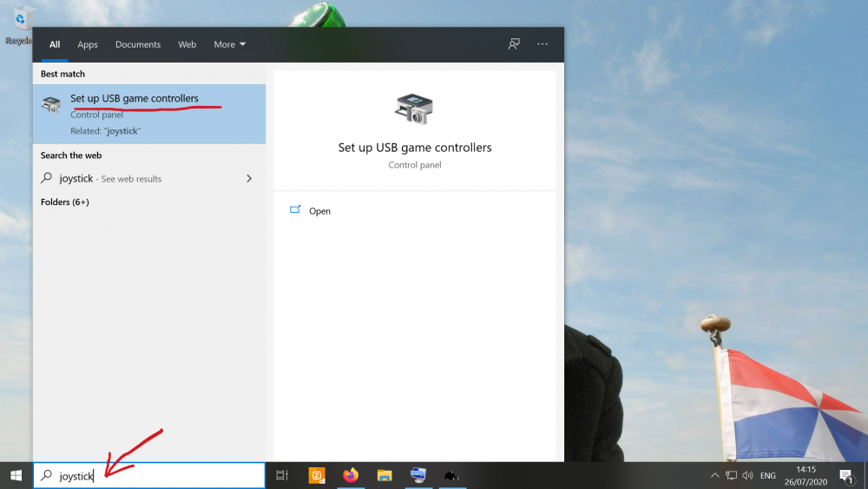Open the Action Center notifications
The image size is (868, 489).
point(846,475)
